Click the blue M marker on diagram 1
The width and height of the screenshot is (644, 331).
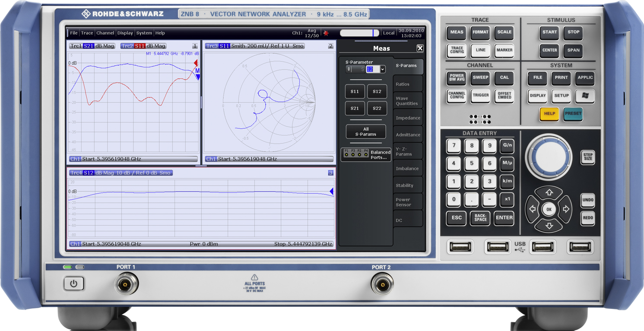coord(197,74)
